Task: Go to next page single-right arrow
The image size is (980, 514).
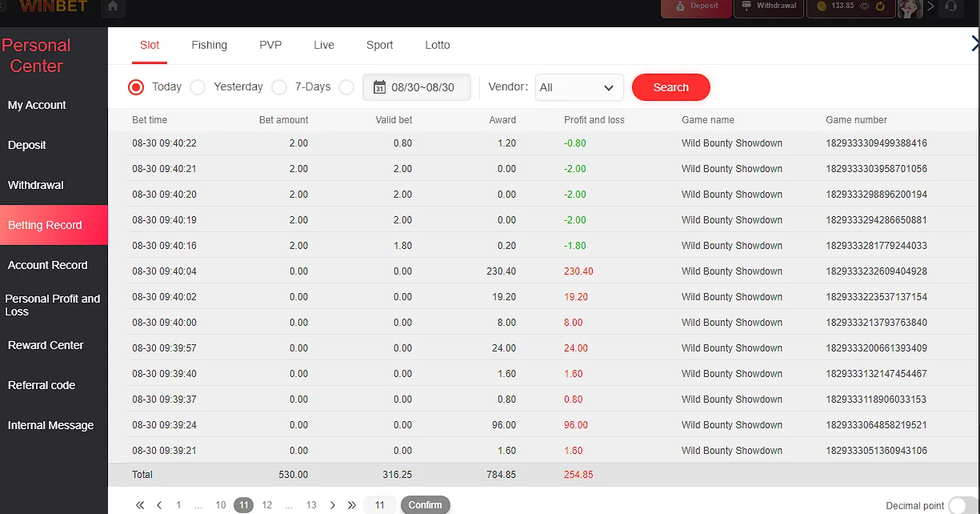Action: (333, 505)
